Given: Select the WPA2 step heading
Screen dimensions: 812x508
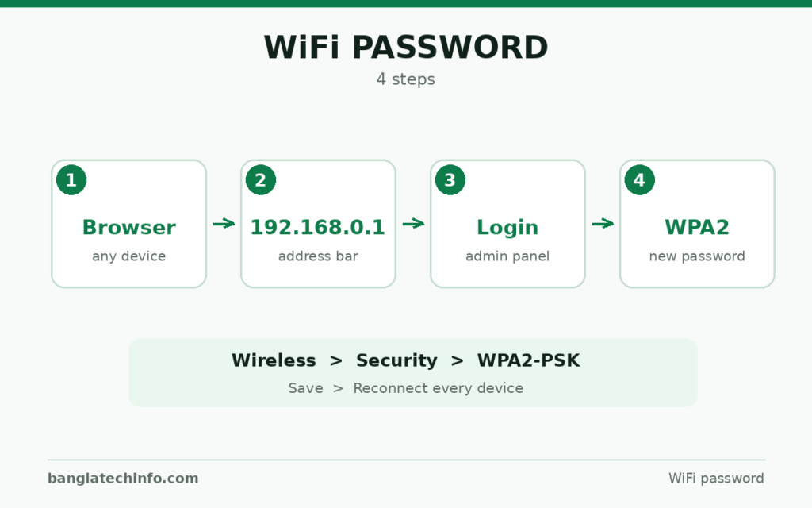Looking at the screenshot, I should click(x=697, y=228).
